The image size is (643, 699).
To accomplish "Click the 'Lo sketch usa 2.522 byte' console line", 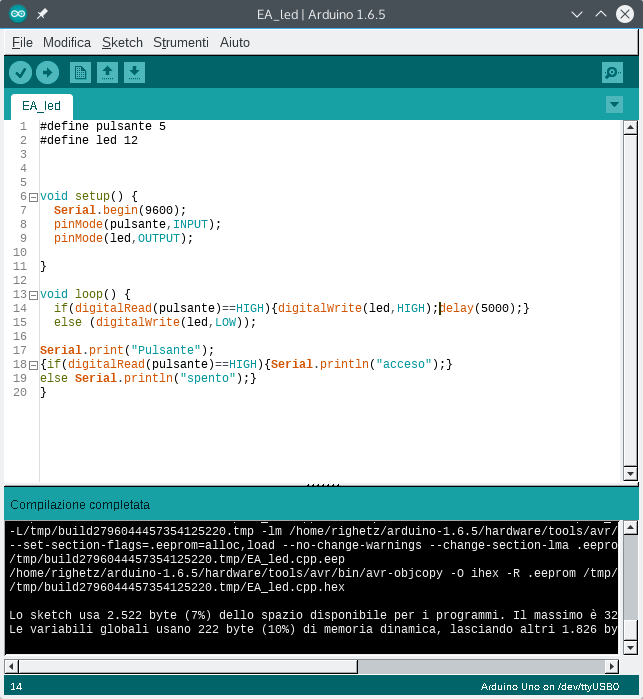I will coord(313,615).
